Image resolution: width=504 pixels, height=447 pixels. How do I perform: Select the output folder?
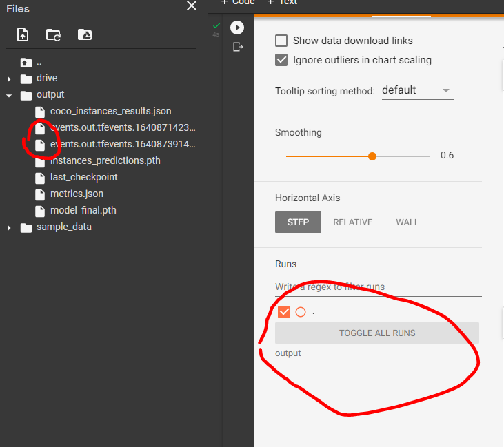click(50, 95)
